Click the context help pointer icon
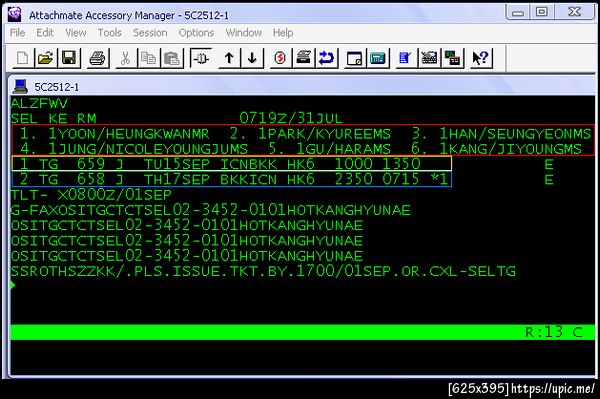Viewport: 600px width, 399px height. click(x=480, y=59)
